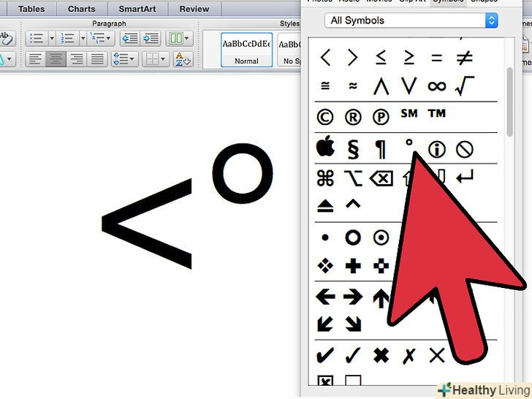This screenshot has width=532, height=399.
Task: Switch to the Review ribbon tab
Action: pos(194,9)
